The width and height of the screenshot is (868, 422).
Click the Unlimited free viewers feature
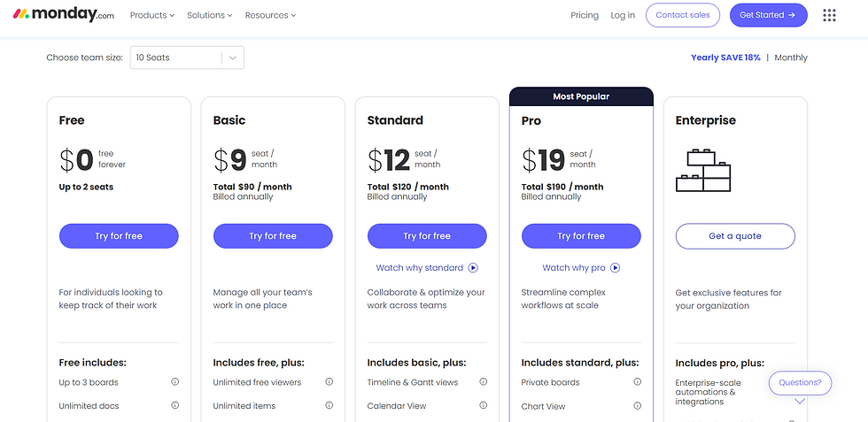258,382
